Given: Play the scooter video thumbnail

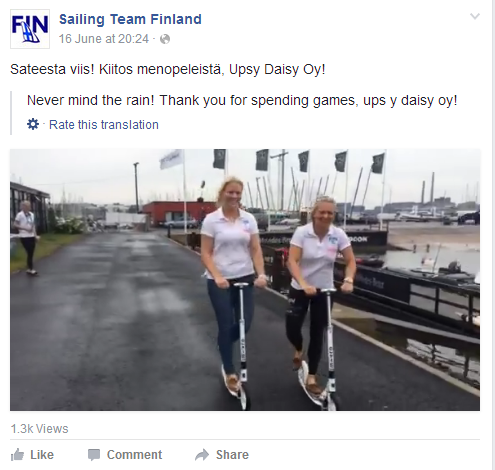Looking at the screenshot, I should 245,280.
